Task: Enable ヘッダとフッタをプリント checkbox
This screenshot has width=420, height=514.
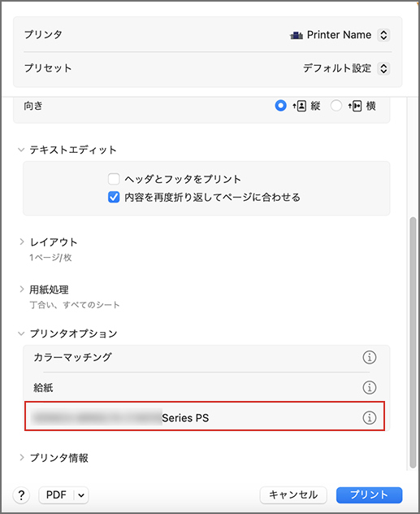Action: (x=114, y=179)
